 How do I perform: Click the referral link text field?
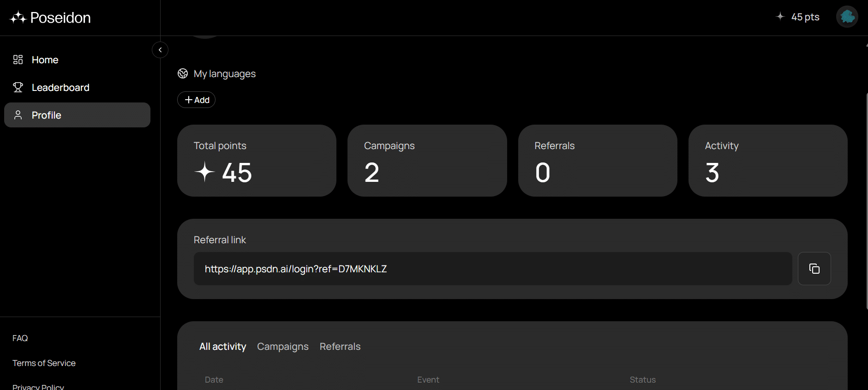coord(493,269)
